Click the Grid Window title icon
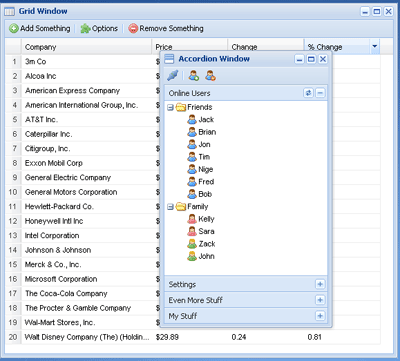Image resolution: width=400 pixels, height=361 pixels. tap(9, 11)
